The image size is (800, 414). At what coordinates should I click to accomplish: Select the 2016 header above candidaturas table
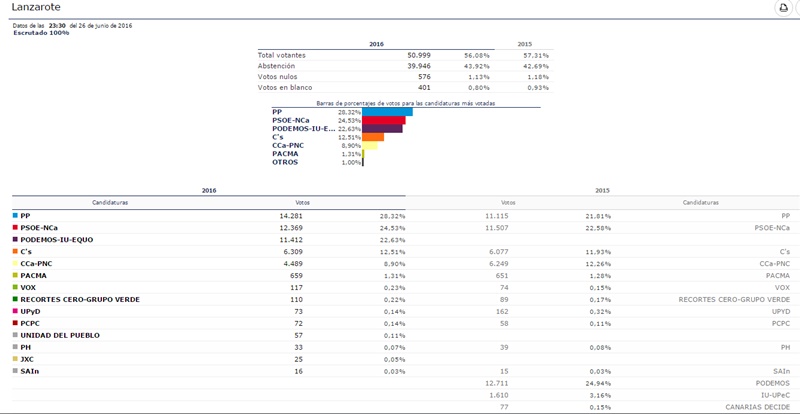tap(208, 190)
